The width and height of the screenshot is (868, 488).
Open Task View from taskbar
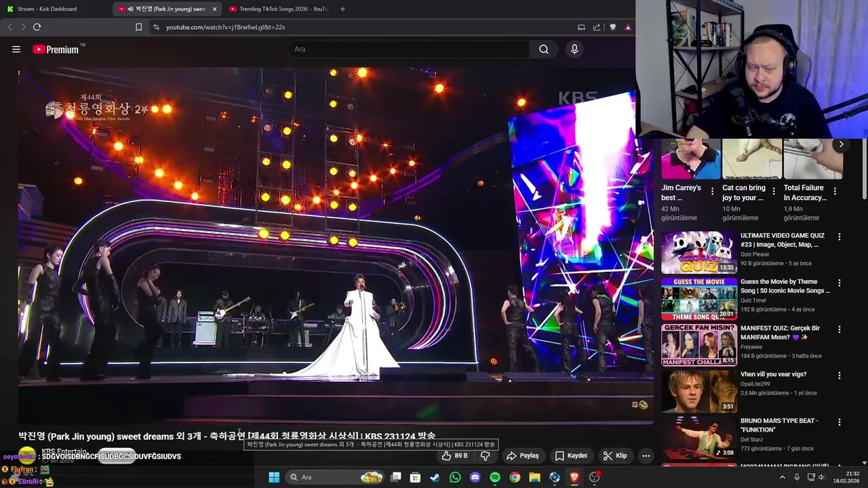[396, 477]
